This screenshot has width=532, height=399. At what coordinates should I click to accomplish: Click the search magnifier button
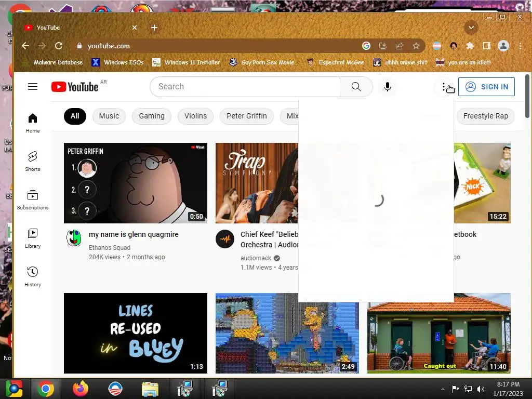point(356,87)
